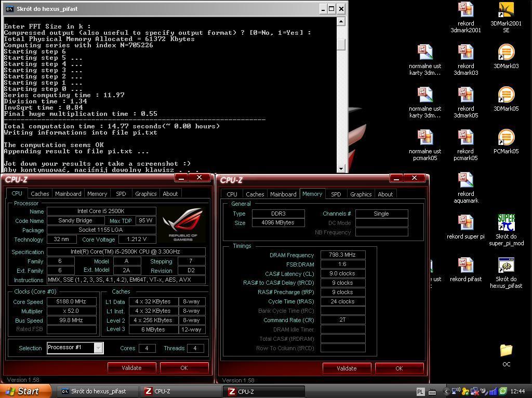Switch to Mainboard tab in left CPU-Z
This screenshot has width=532, height=398.
point(68,194)
